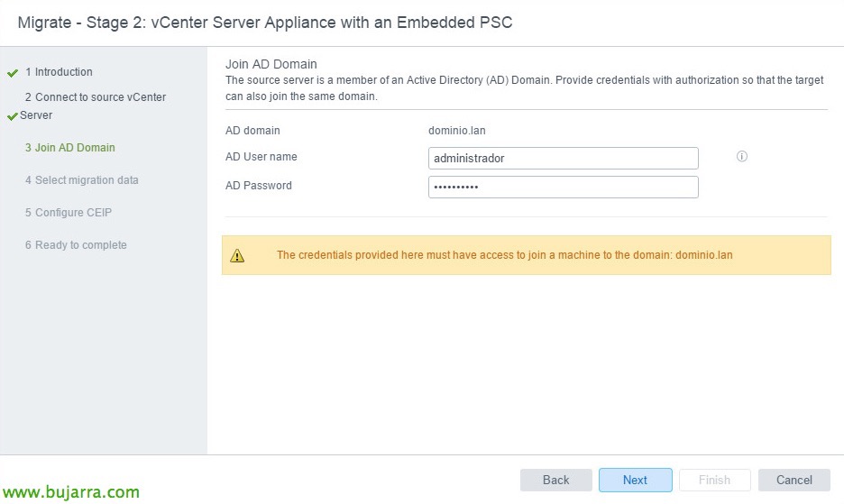Cancel the migration wizard
The height and width of the screenshot is (504, 844).
tap(794, 480)
